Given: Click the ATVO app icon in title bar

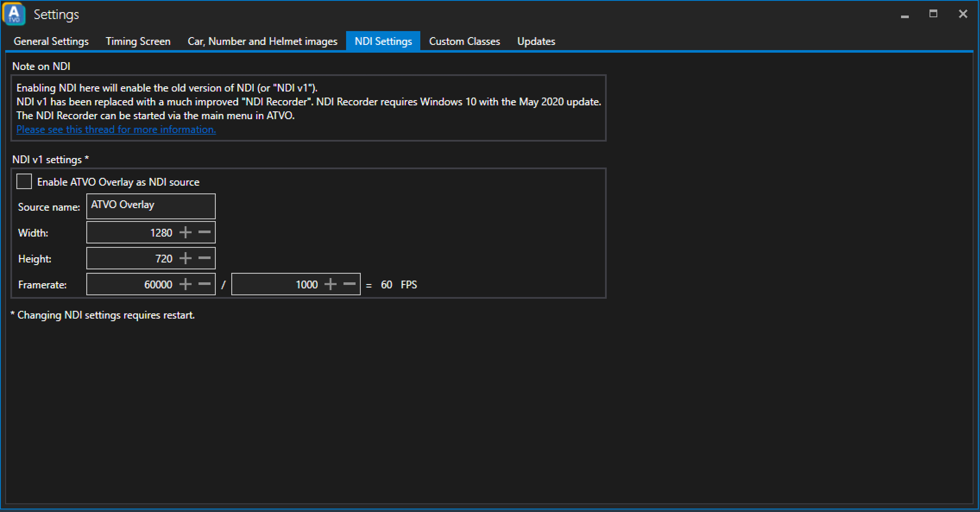Looking at the screenshot, I should point(14,14).
